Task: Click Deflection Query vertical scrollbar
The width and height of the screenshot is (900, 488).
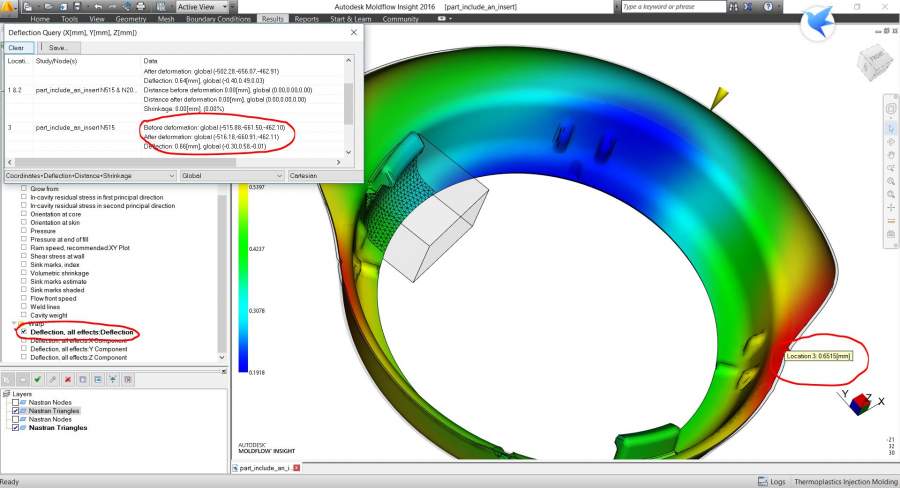Action: click(x=348, y=106)
